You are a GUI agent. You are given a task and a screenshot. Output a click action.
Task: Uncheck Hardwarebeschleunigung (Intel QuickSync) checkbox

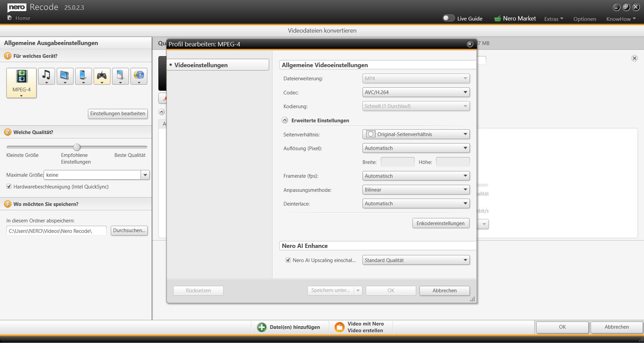pos(9,186)
